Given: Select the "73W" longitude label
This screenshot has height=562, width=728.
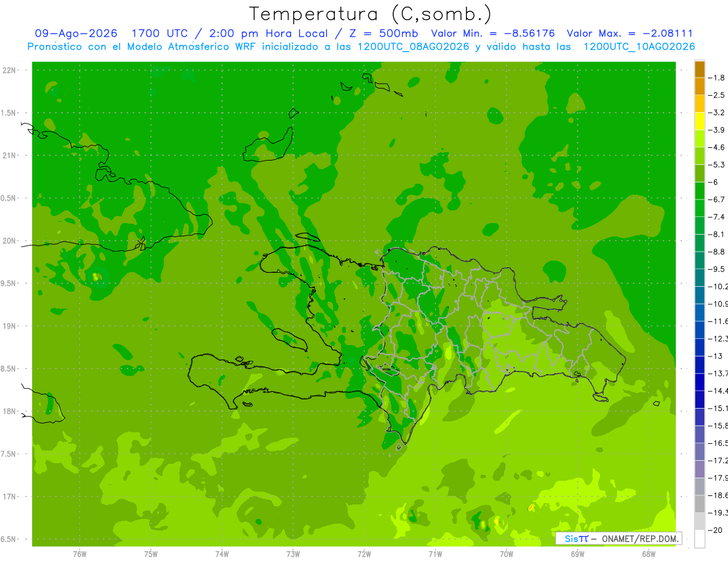Looking at the screenshot, I should tap(293, 554).
